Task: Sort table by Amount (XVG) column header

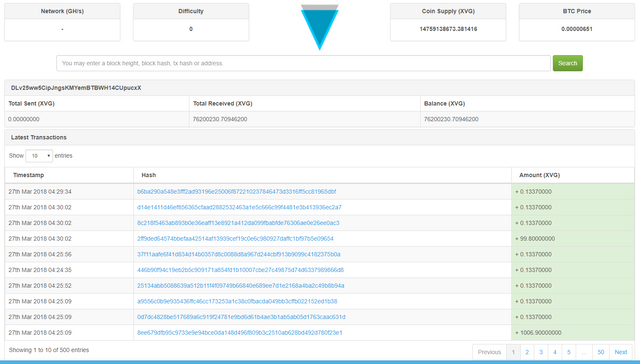Action: tap(539, 175)
